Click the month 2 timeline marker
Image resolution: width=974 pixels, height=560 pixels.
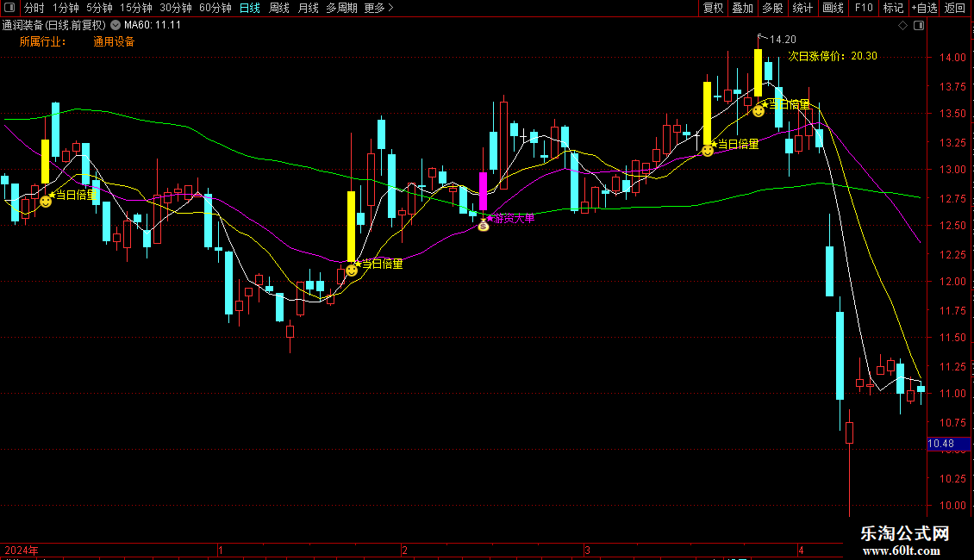[404, 550]
